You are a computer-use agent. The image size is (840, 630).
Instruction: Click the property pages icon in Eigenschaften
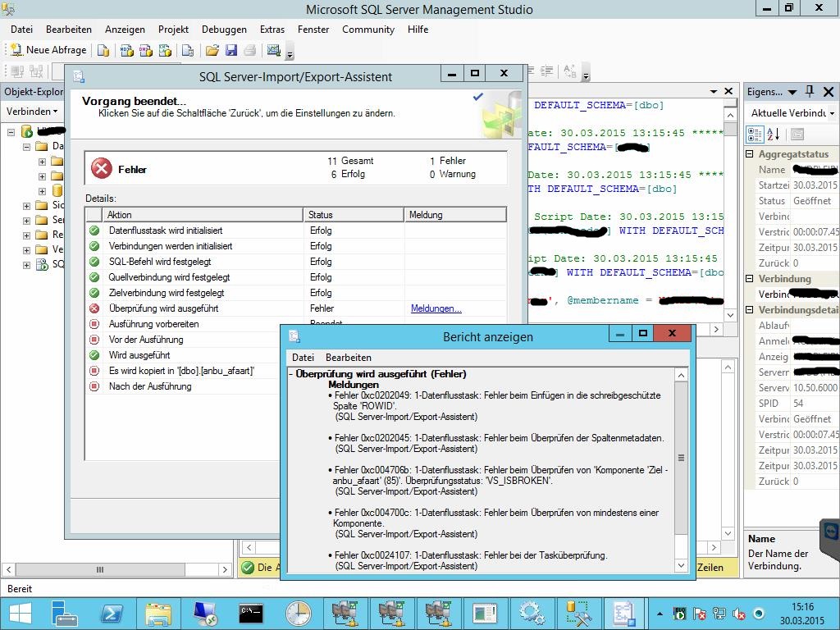click(x=797, y=135)
